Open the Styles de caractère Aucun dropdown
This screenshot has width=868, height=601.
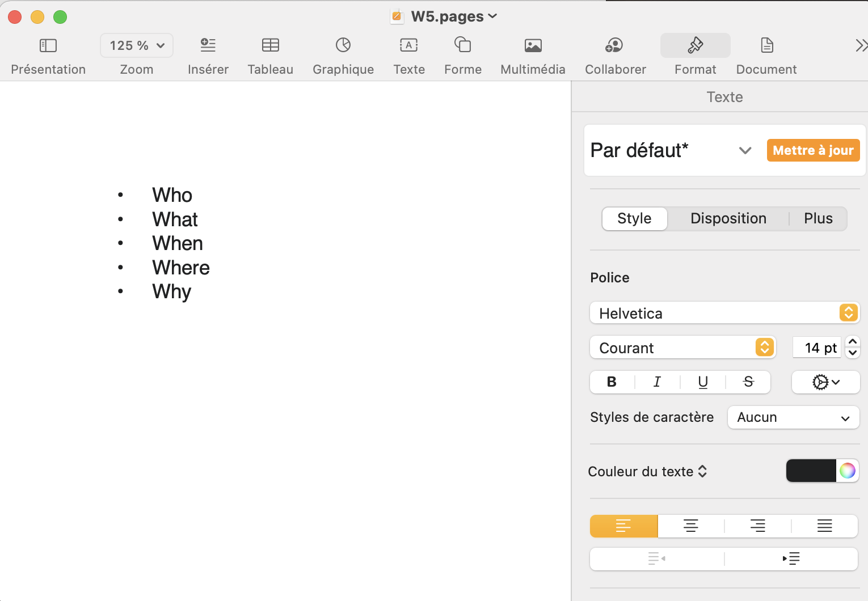click(x=793, y=418)
